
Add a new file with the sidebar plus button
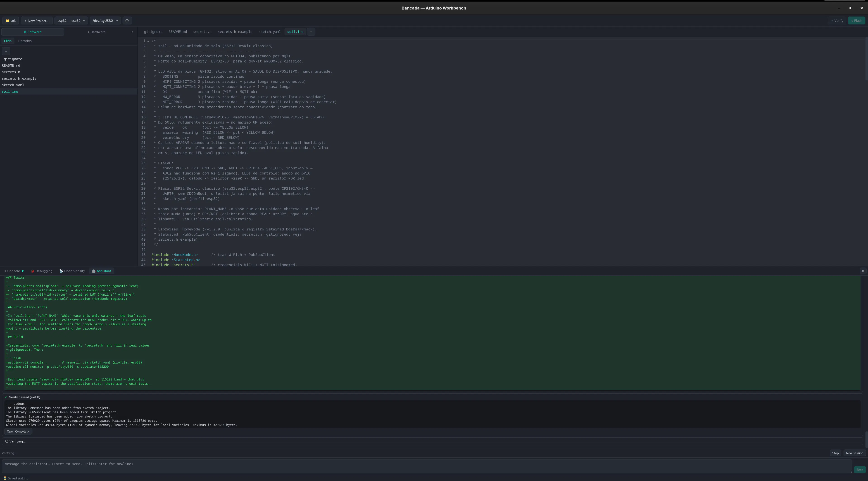point(6,51)
